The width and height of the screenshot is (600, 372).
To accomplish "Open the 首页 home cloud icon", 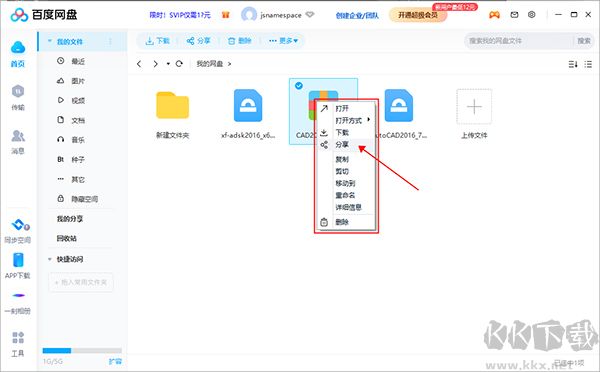I will [18, 47].
